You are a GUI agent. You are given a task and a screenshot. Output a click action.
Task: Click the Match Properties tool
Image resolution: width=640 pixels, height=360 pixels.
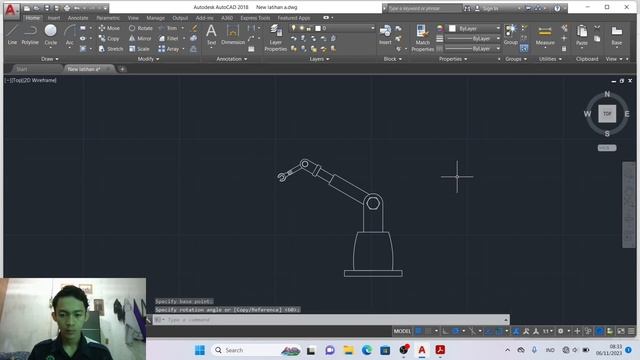tap(422, 38)
